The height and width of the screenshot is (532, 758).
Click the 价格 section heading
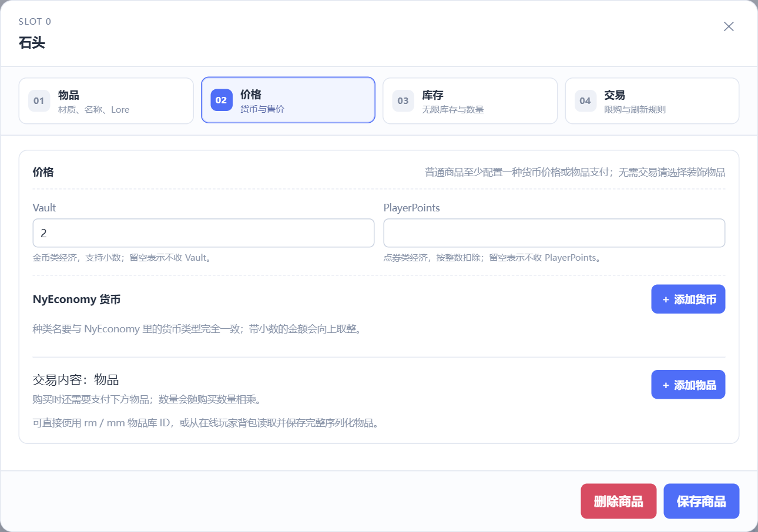pyautogui.click(x=43, y=172)
